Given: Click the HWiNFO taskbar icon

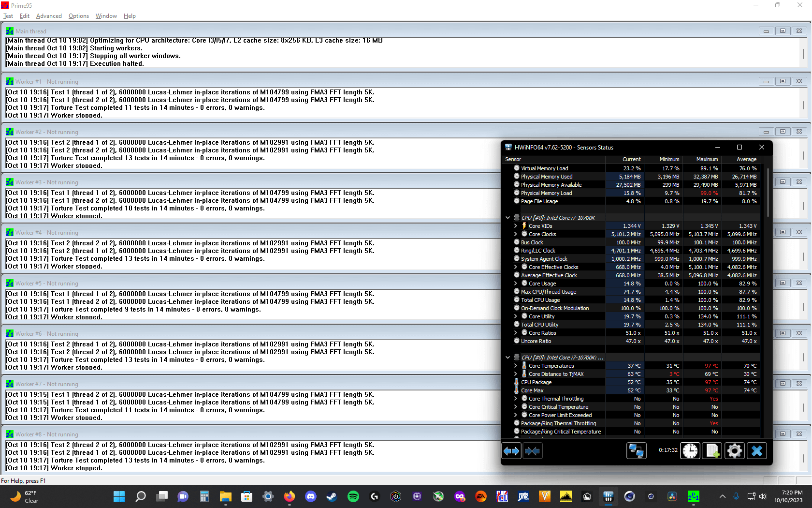Looking at the screenshot, I should point(609,496).
